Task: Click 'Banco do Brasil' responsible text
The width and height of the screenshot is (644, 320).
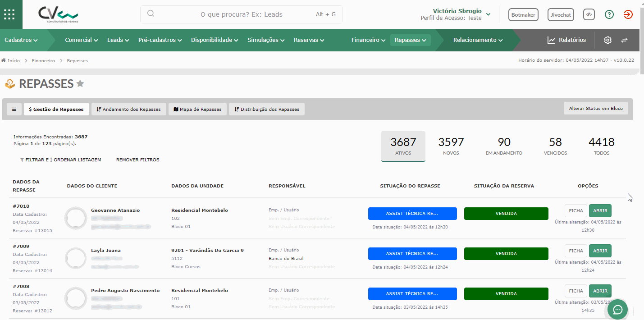Action: [x=286, y=259]
